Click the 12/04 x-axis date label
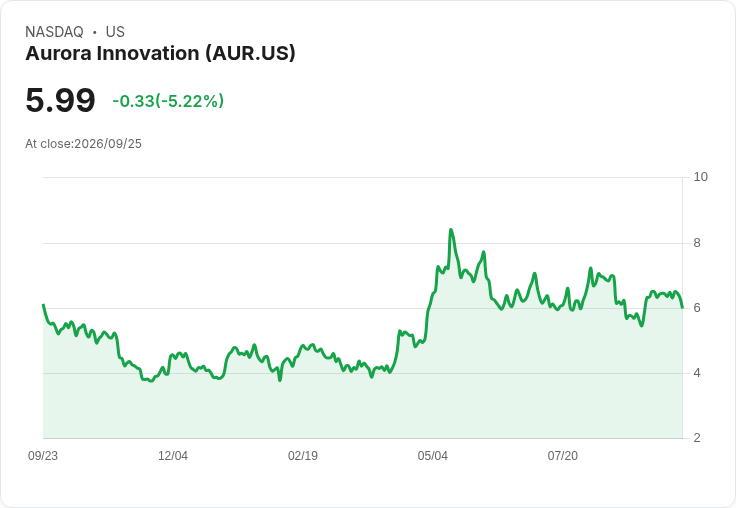 click(173, 456)
